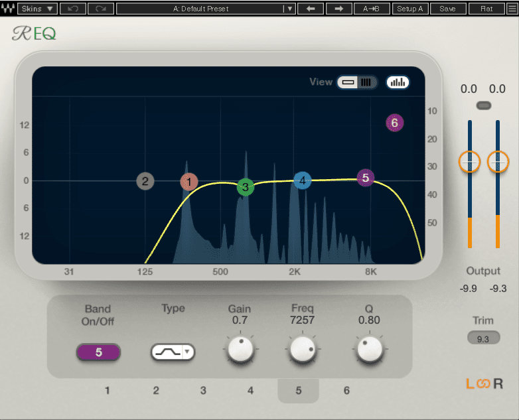The width and height of the screenshot is (519, 420).
Task: Copy setup A to B
Action: coord(371,9)
